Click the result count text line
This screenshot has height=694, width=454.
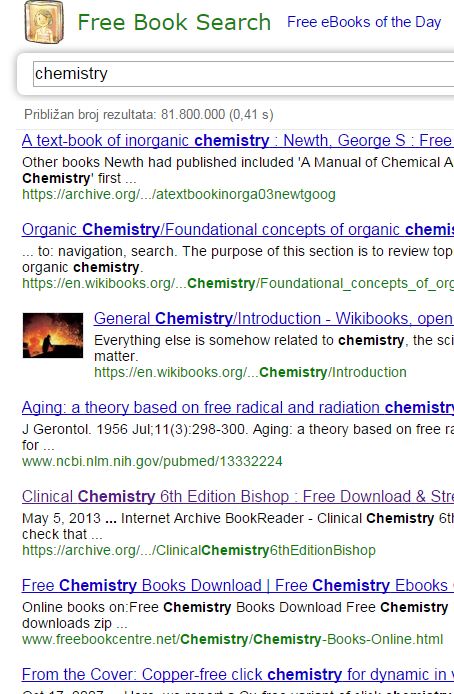pos(149,115)
